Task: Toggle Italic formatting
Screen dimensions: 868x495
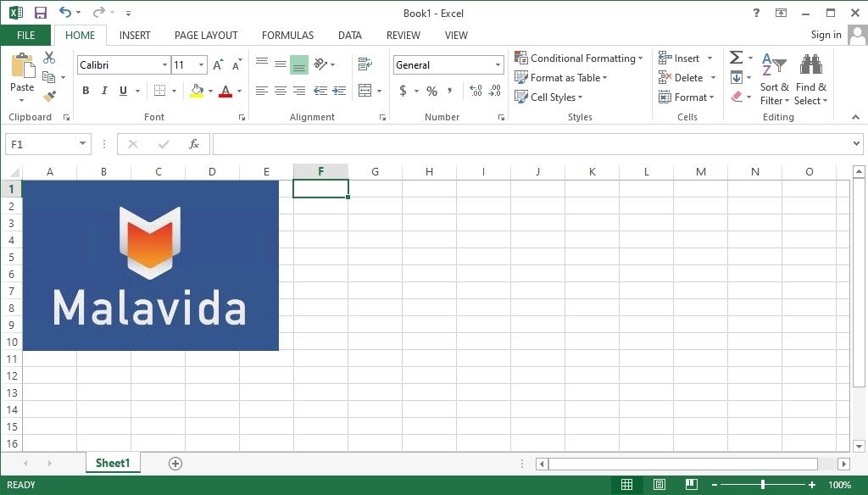Action: [104, 90]
